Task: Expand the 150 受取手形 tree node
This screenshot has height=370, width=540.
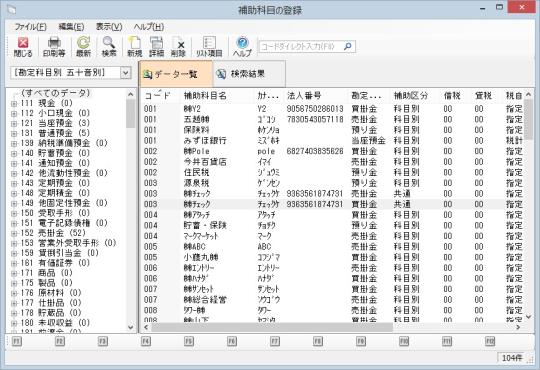Action: click(x=14, y=214)
